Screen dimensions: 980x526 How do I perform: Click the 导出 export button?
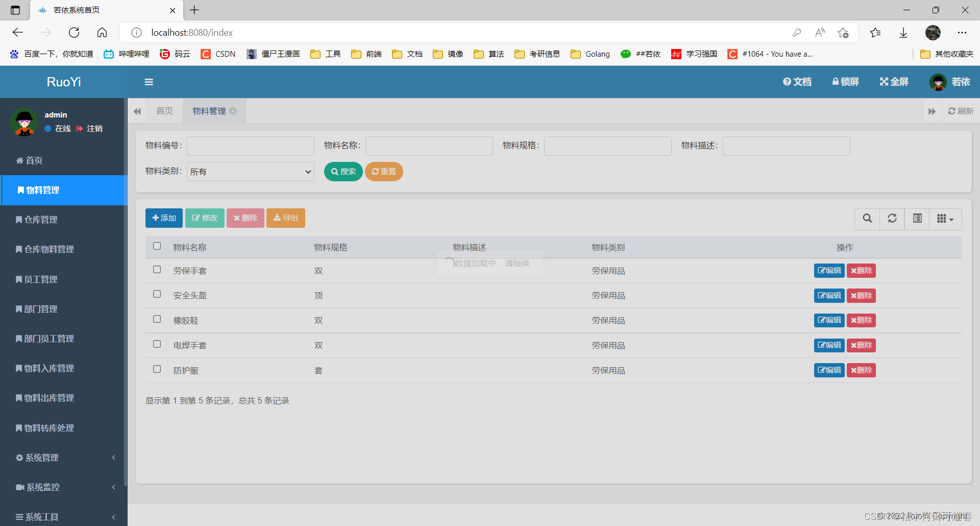(286, 218)
